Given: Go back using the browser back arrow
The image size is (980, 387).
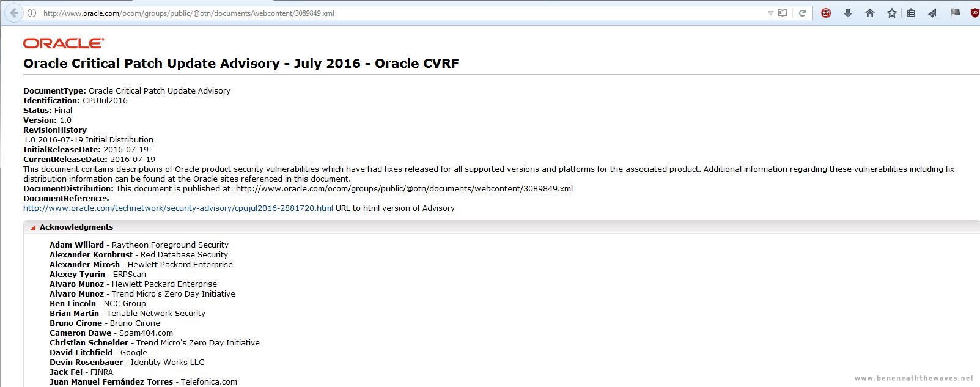Looking at the screenshot, I should click(x=14, y=13).
